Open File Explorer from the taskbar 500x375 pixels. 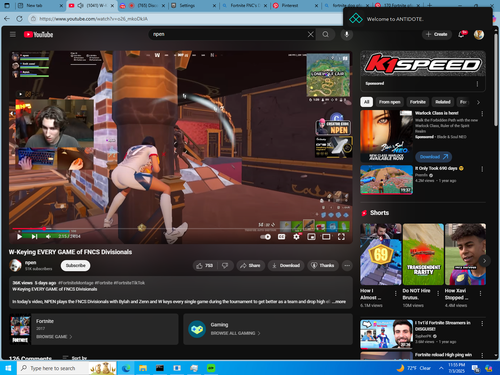[x=143, y=368]
